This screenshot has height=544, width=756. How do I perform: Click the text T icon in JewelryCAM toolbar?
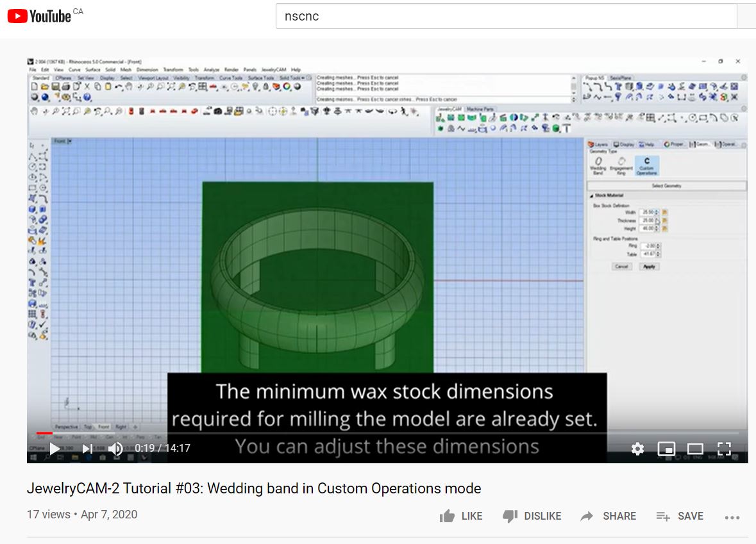click(x=566, y=128)
